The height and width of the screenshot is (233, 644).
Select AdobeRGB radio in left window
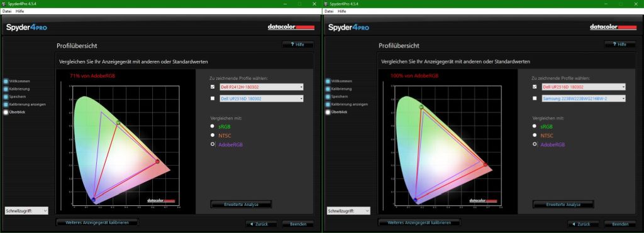[x=213, y=144]
